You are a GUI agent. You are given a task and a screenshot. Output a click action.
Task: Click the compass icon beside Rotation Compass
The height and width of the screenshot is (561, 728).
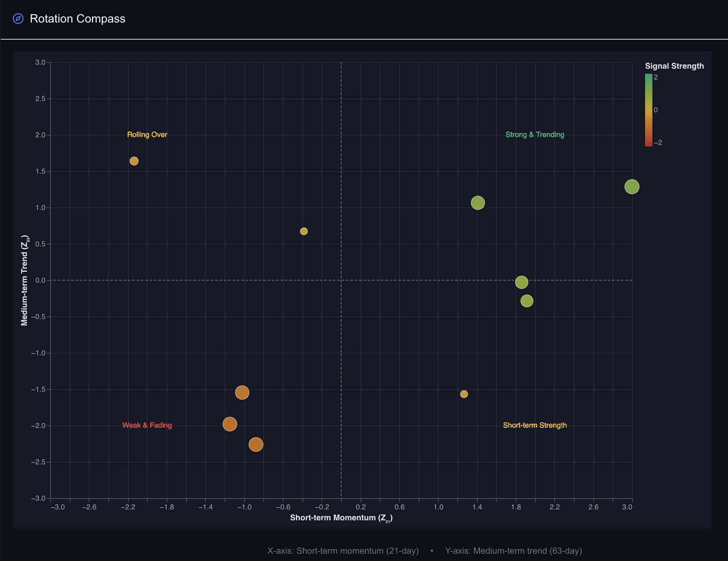[x=18, y=19]
